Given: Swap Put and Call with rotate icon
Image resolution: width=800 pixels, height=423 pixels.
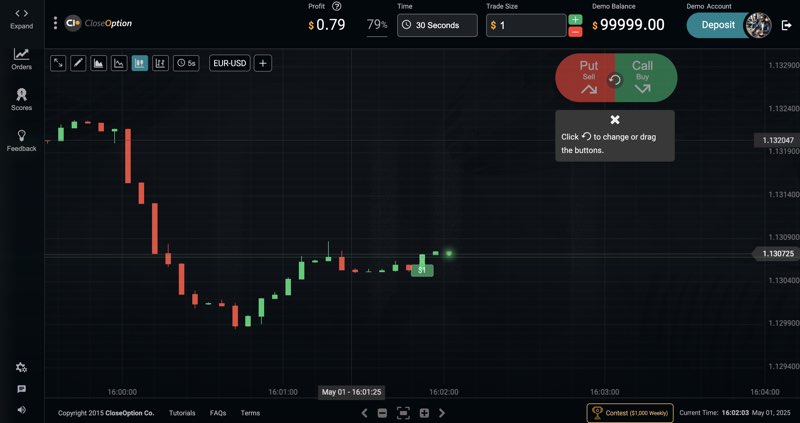Looking at the screenshot, I should (615, 80).
